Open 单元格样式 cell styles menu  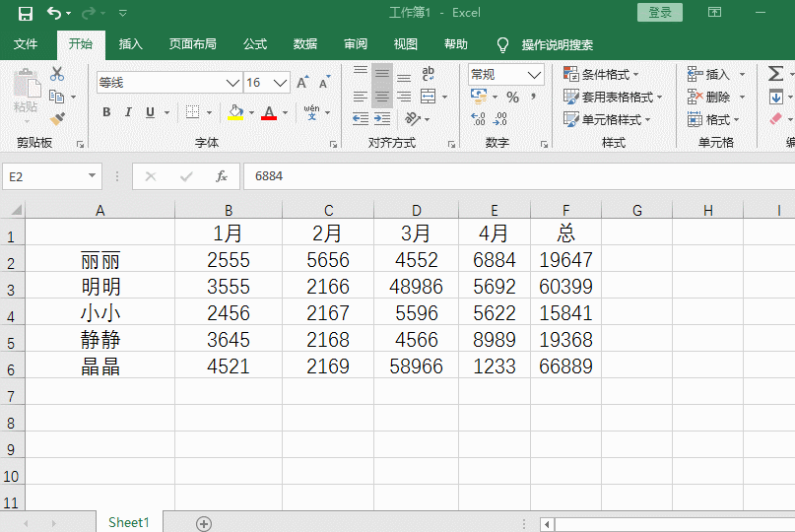pyautogui.click(x=607, y=119)
